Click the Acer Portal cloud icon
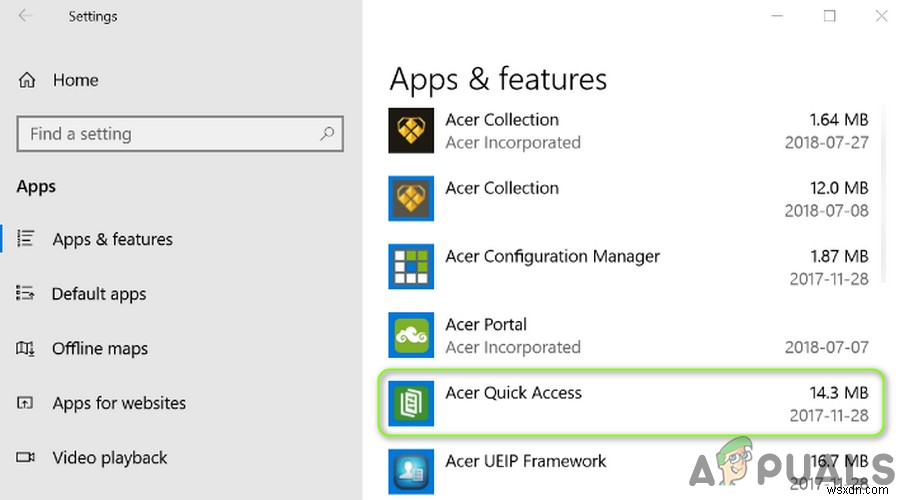 coord(411,335)
